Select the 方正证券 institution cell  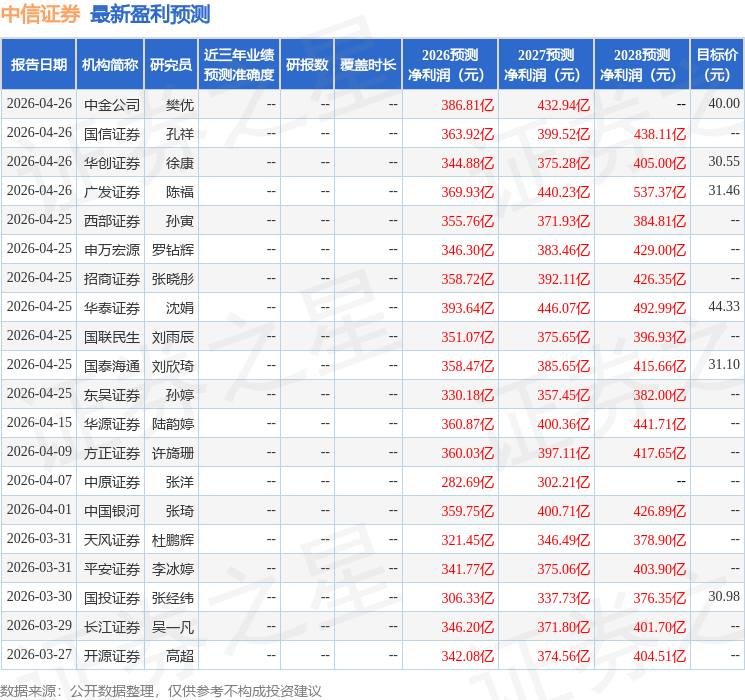point(112,453)
